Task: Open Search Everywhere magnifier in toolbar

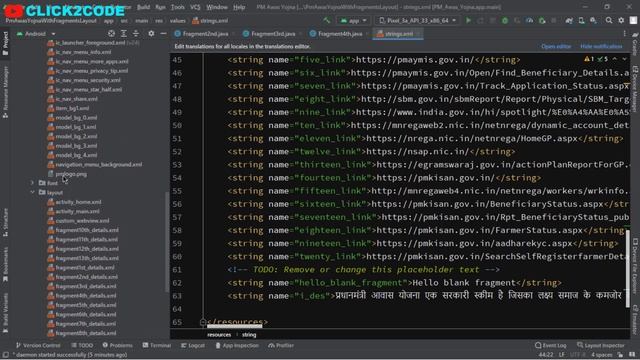Action: 609,20
